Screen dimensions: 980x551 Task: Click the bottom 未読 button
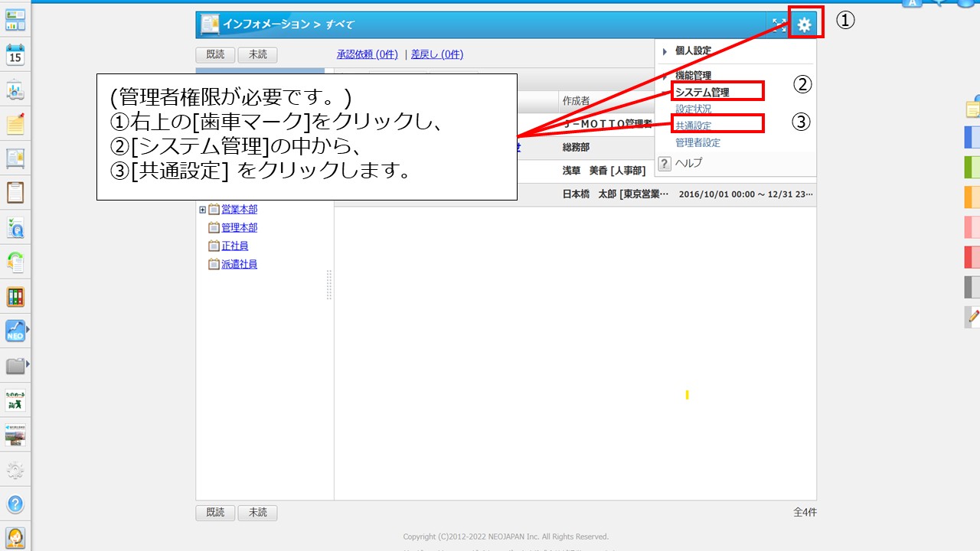coord(257,513)
